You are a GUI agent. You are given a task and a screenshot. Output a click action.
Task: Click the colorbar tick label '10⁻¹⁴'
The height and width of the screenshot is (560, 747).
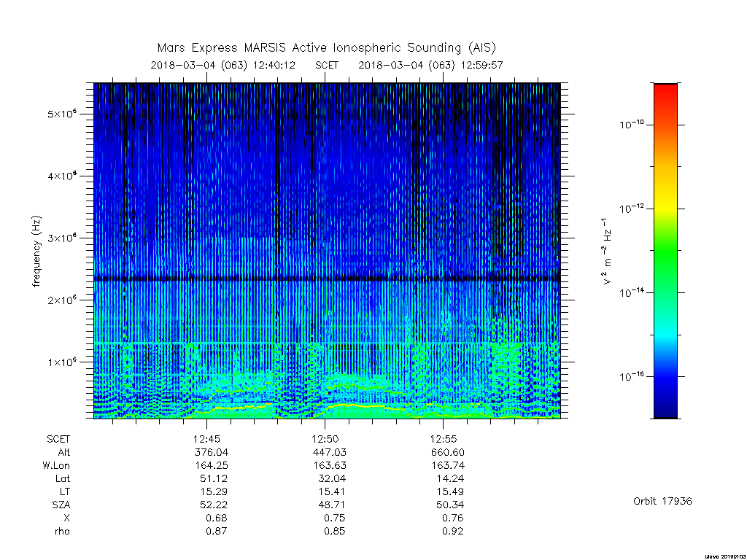click(x=631, y=292)
